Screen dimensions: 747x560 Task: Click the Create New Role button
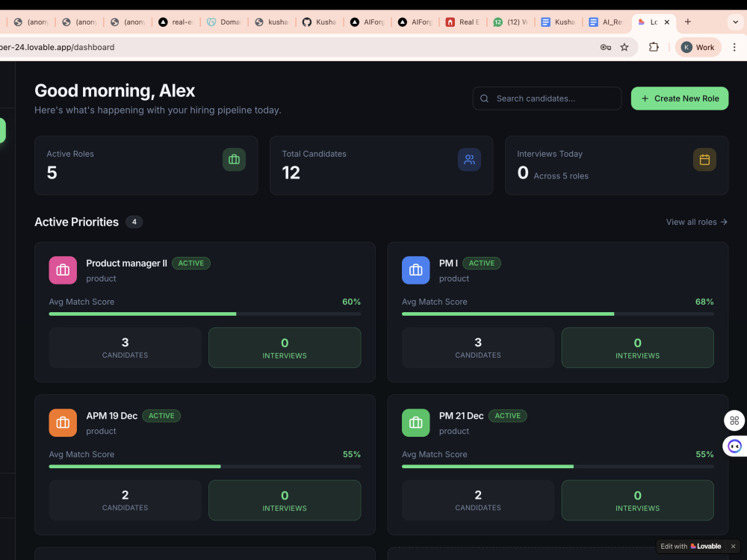(x=680, y=99)
